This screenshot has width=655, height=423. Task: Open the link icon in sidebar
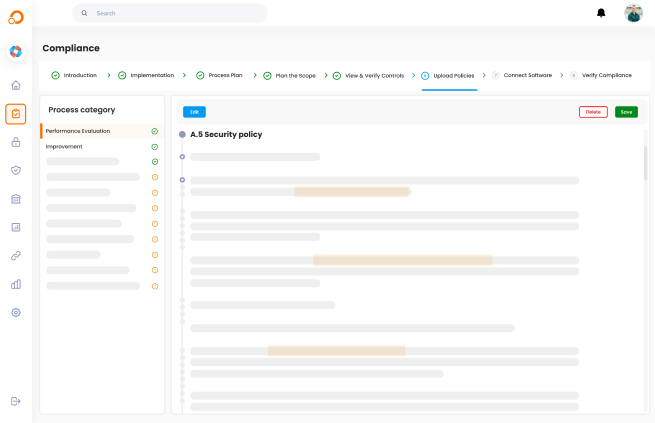[x=16, y=255]
